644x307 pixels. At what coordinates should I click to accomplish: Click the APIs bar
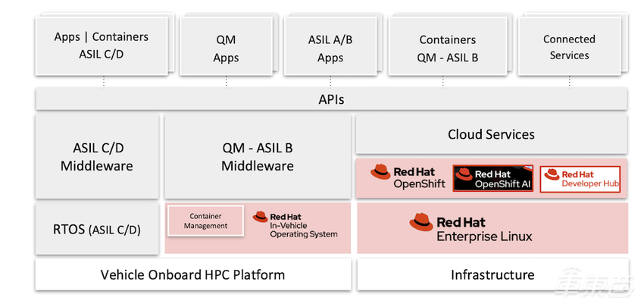click(331, 99)
